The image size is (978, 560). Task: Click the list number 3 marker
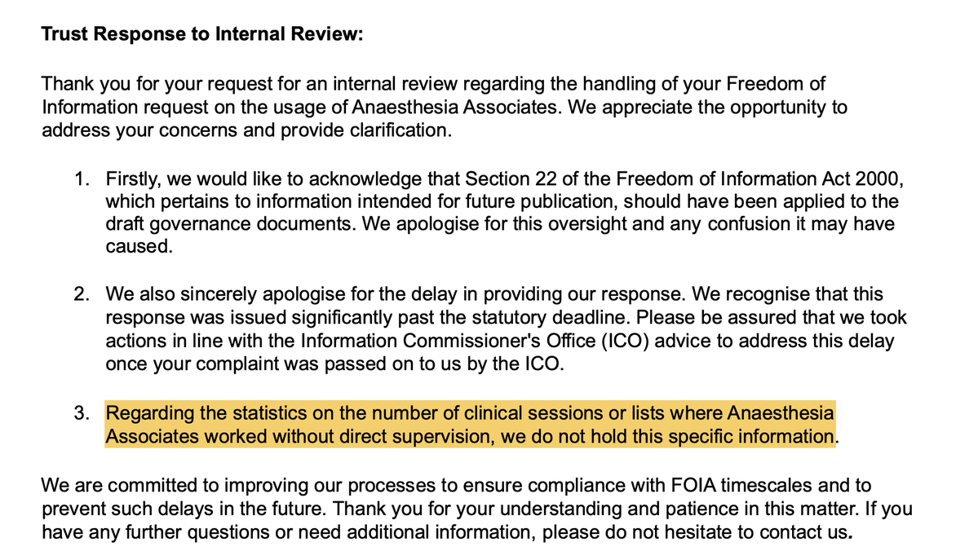82,413
